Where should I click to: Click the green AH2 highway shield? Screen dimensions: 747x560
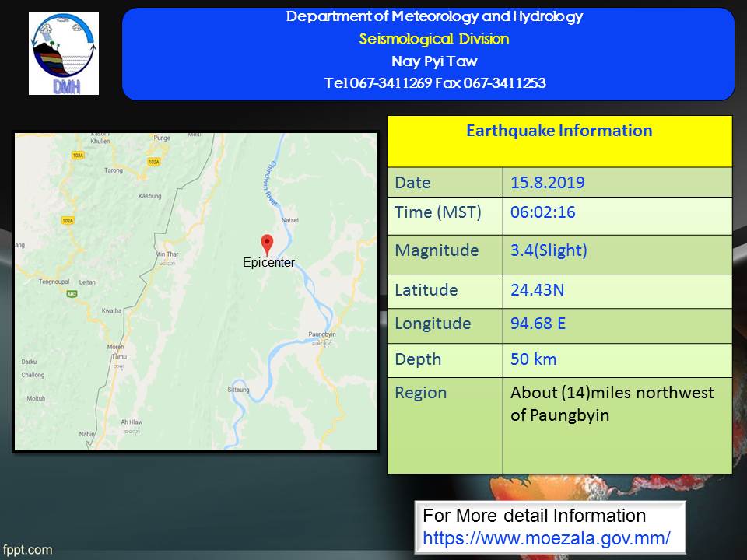tap(72, 294)
